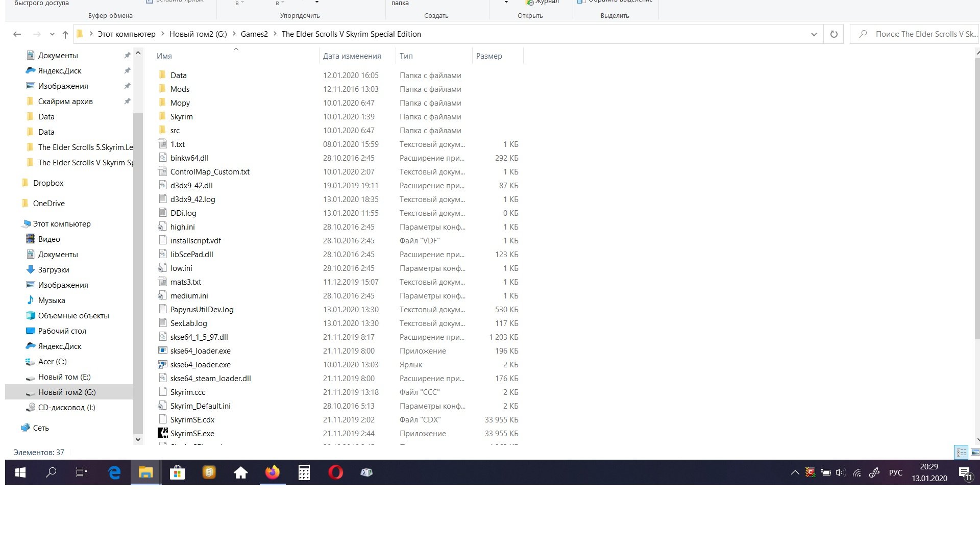Image resolution: width=980 pixels, height=551 pixels.
Task: Open the Firefox taskbar icon
Action: coord(273,472)
